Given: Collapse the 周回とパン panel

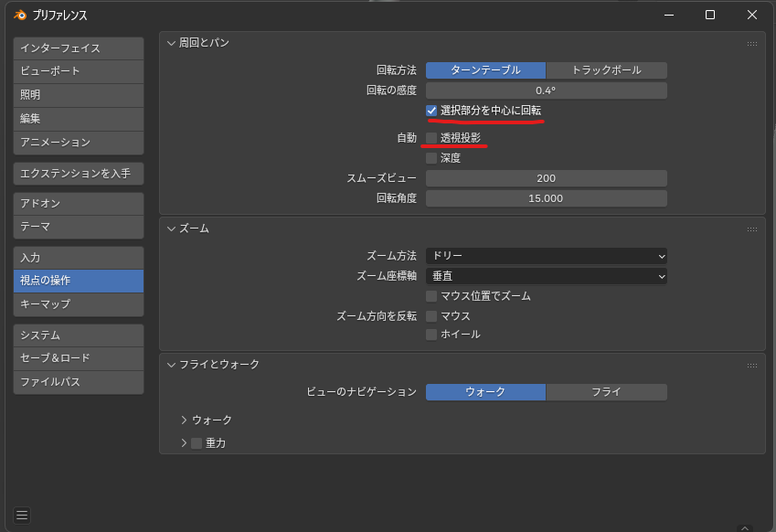Looking at the screenshot, I should 171,43.
